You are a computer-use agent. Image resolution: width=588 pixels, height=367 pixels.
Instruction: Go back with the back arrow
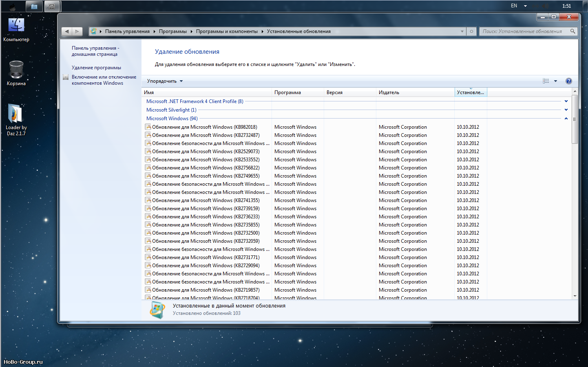(67, 31)
